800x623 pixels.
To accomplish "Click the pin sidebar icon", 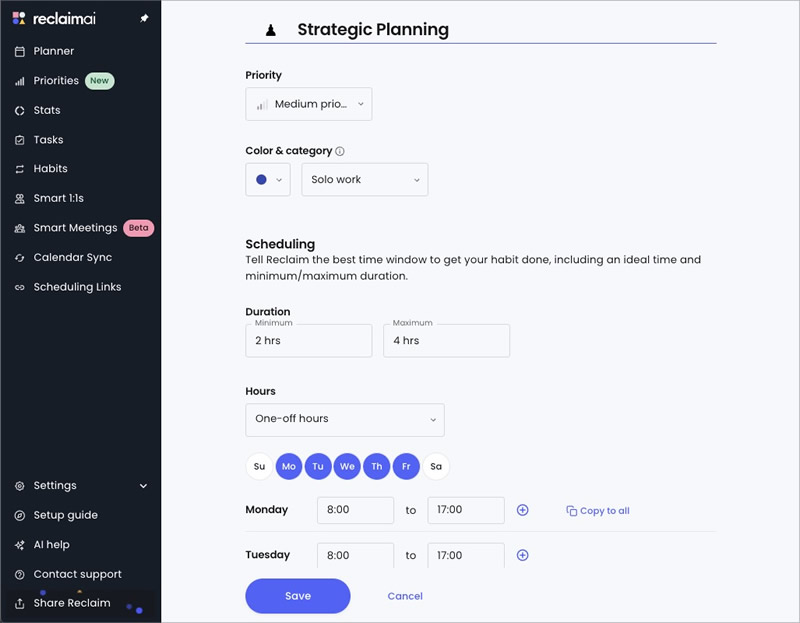I will 144,18.
